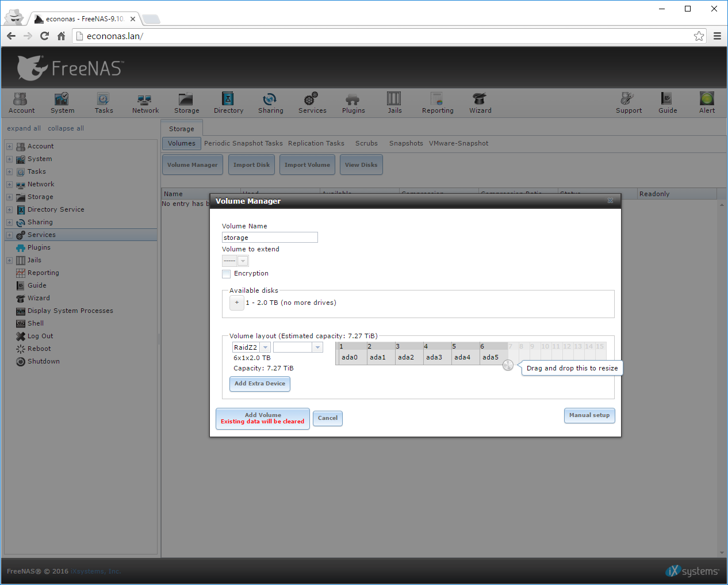Bookmark page with the star icon
Screen dimensions: 728x585
699,36
